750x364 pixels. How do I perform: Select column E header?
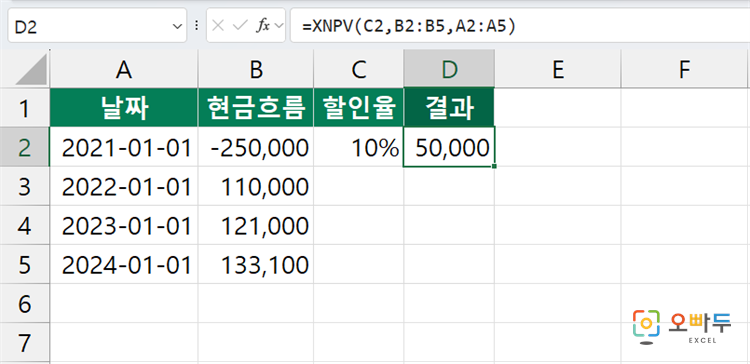558,70
